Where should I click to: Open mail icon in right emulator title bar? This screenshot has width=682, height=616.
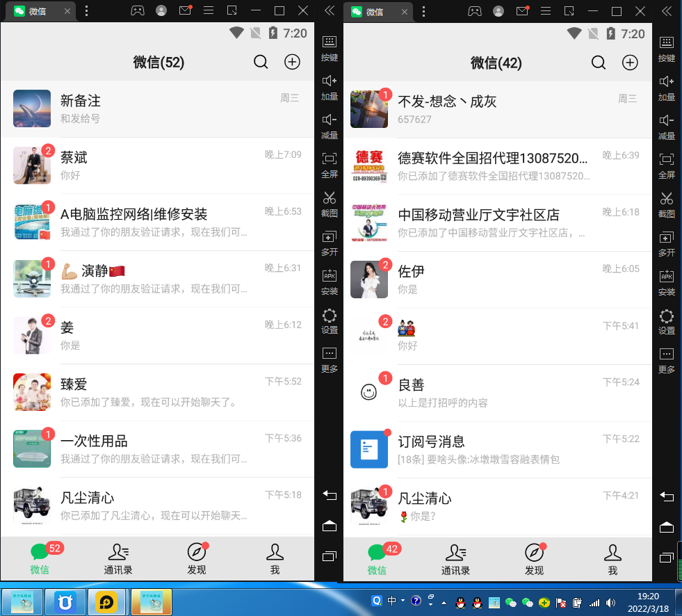click(x=522, y=11)
